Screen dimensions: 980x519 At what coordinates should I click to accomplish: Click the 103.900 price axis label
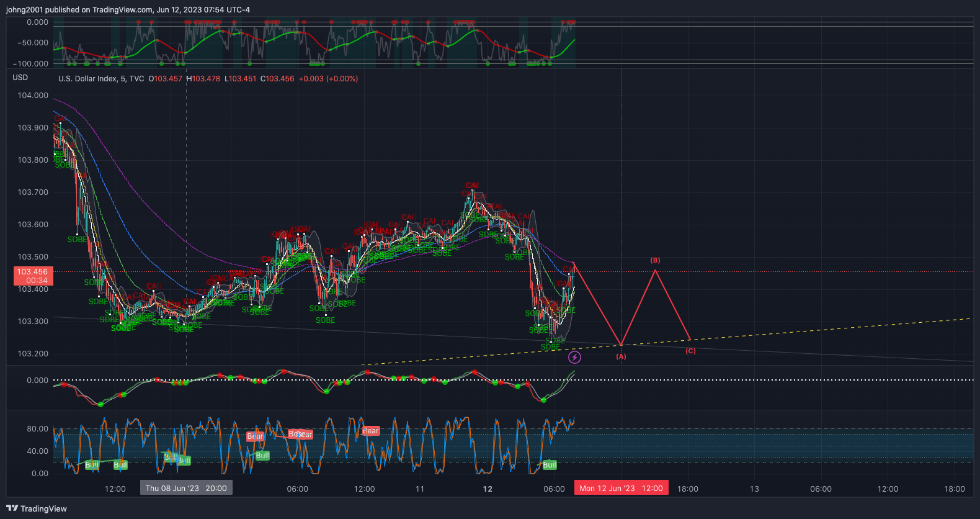pyautogui.click(x=33, y=128)
